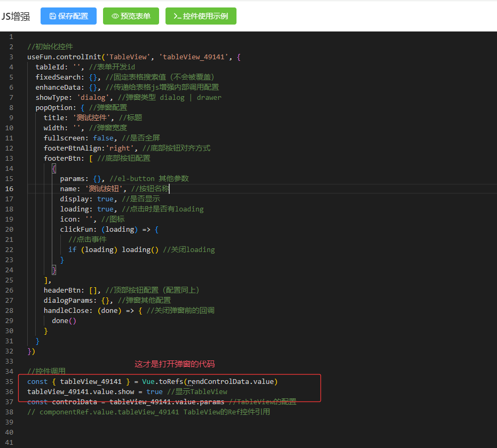Place cursor on useFun.controlInit call
This screenshot has width=497, height=448.
pos(64,57)
